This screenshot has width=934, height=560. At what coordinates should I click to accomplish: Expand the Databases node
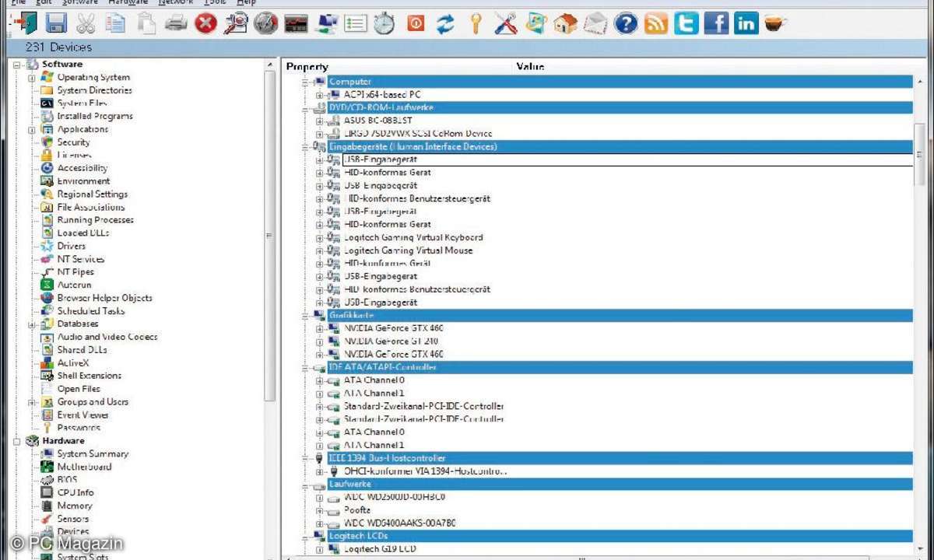click(32, 324)
